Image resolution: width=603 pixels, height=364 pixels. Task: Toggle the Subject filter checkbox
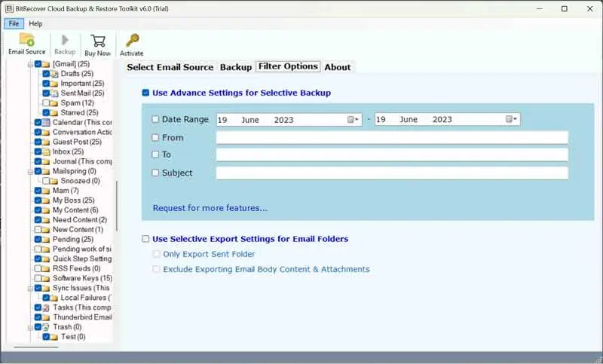[x=155, y=173]
